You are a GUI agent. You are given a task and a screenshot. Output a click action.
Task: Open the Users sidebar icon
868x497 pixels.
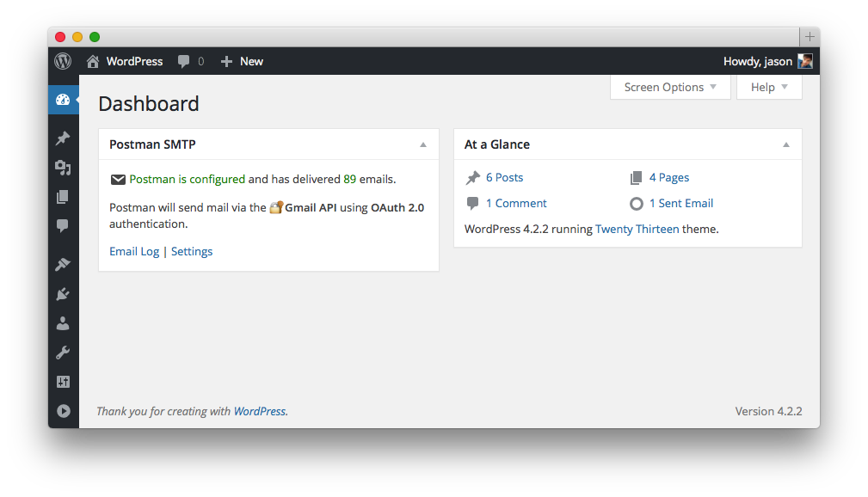coord(63,323)
